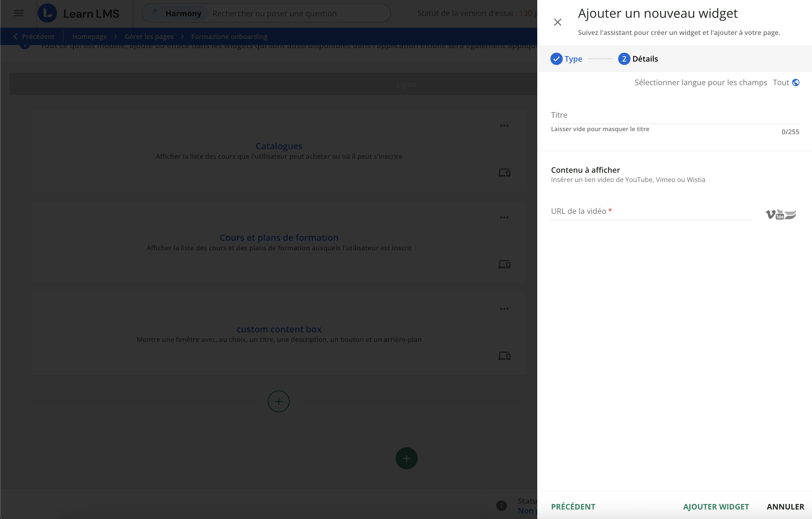Open the Cours et plans de formation options menu
This screenshot has width=812, height=519.
click(504, 218)
